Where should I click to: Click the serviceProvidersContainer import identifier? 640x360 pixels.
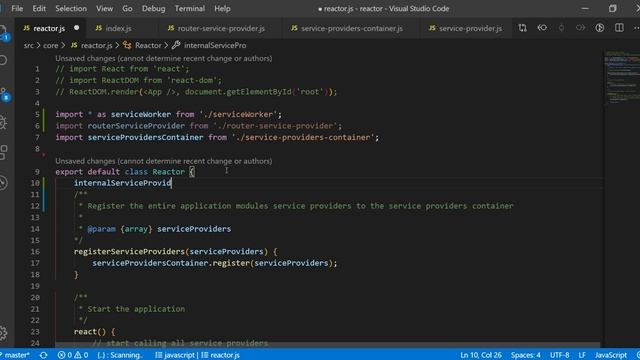145,137
